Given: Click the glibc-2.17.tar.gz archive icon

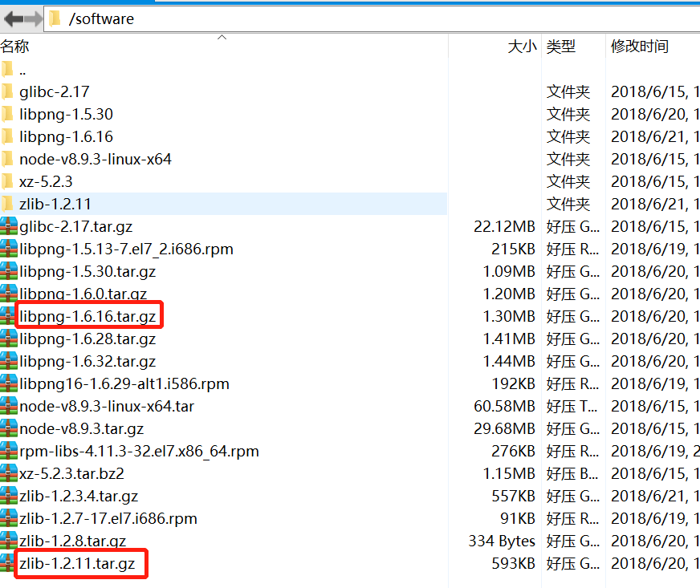Looking at the screenshot, I should click(9, 226).
